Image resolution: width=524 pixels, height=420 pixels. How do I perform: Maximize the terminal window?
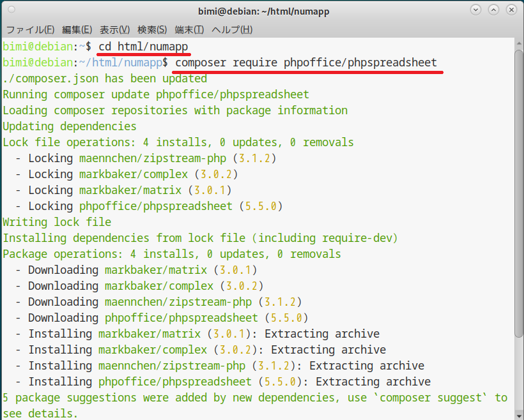click(x=493, y=11)
